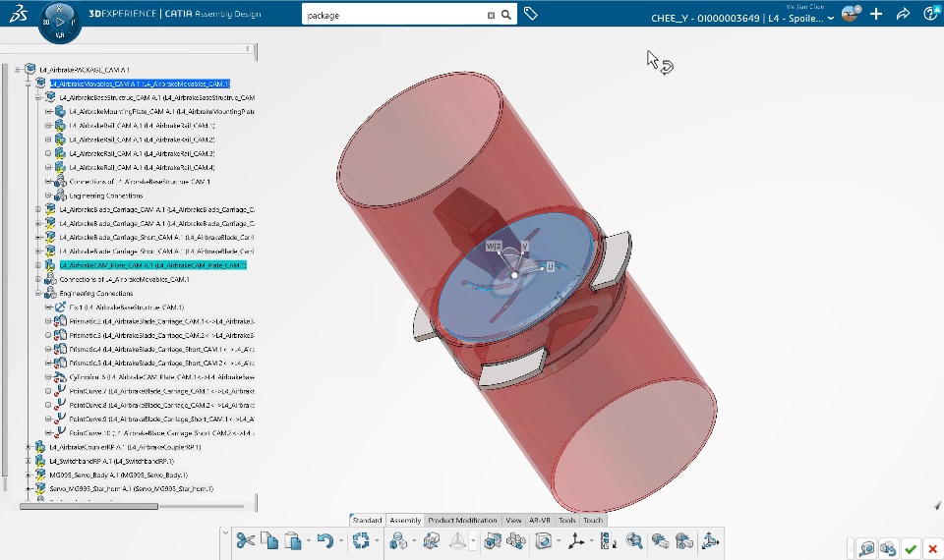Click the boxed-assembly icon before the triad
Image resolution: width=944 pixels, height=560 pixels.
point(431,541)
